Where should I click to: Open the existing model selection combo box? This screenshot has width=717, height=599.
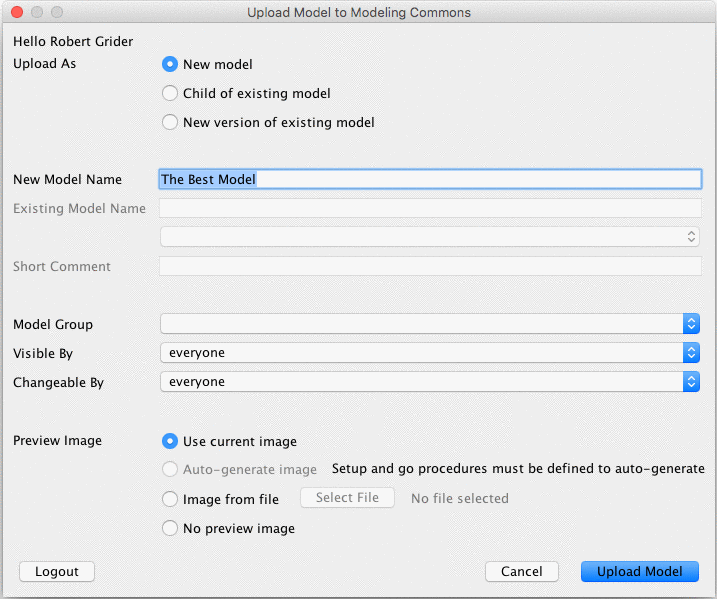pos(430,237)
